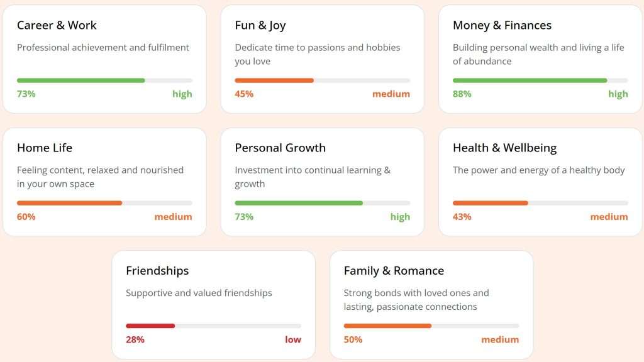The width and height of the screenshot is (644, 362).
Task: Click the Career & Work progress bar
Action: tap(104, 80)
